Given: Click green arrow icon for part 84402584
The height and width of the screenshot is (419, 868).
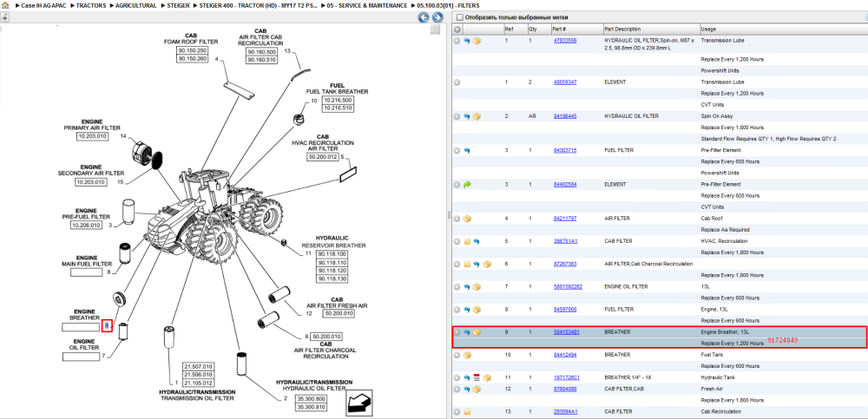Looking at the screenshot, I should 467,184.
